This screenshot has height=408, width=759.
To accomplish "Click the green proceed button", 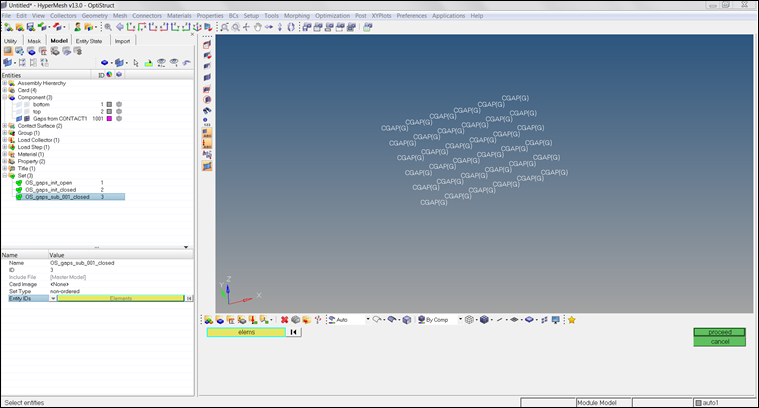I will [x=719, y=332].
